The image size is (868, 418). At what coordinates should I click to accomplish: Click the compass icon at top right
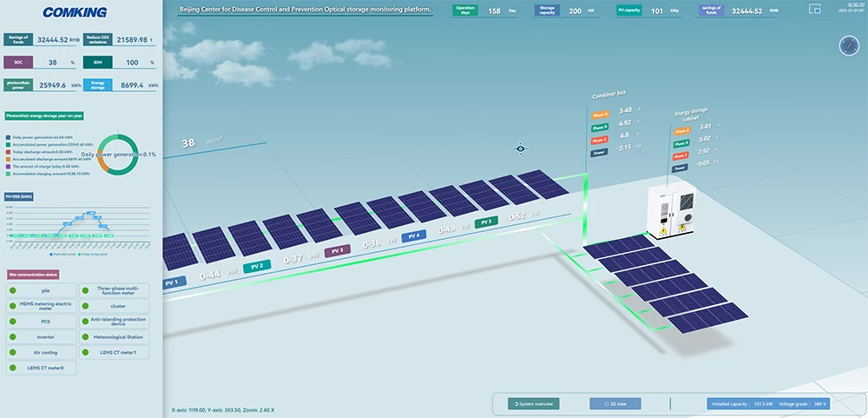pyautogui.click(x=849, y=45)
